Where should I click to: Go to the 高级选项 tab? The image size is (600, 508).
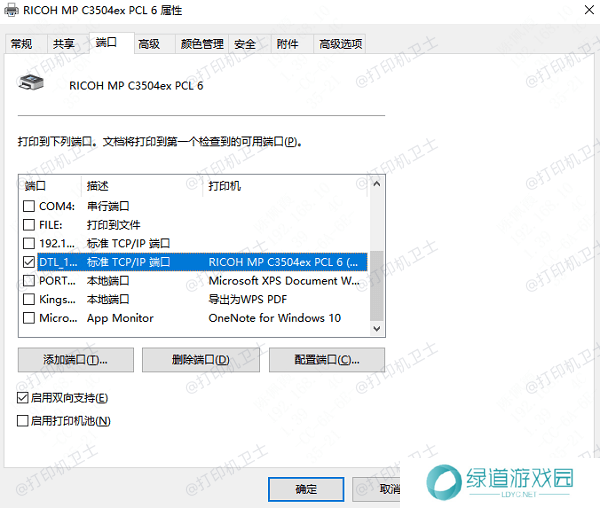pyautogui.click(x=339, y=44)
